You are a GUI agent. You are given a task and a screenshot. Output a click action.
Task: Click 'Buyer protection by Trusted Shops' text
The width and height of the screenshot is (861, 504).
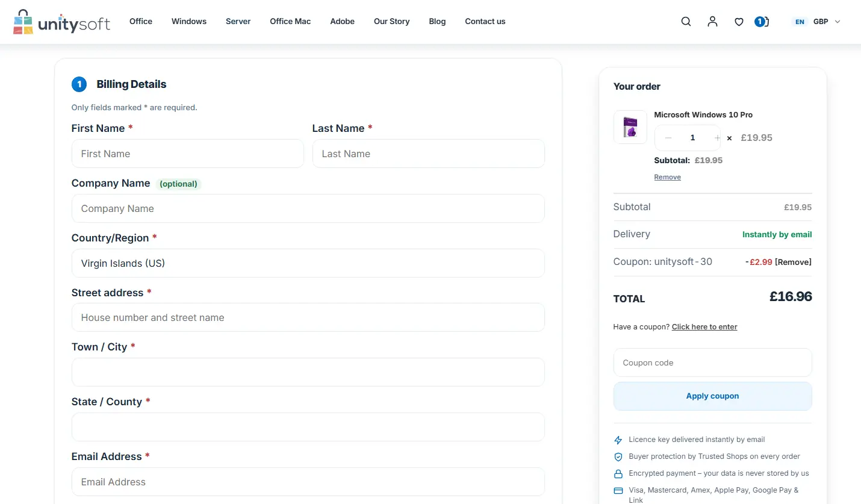pyautogui.click(x=714, y=456)
